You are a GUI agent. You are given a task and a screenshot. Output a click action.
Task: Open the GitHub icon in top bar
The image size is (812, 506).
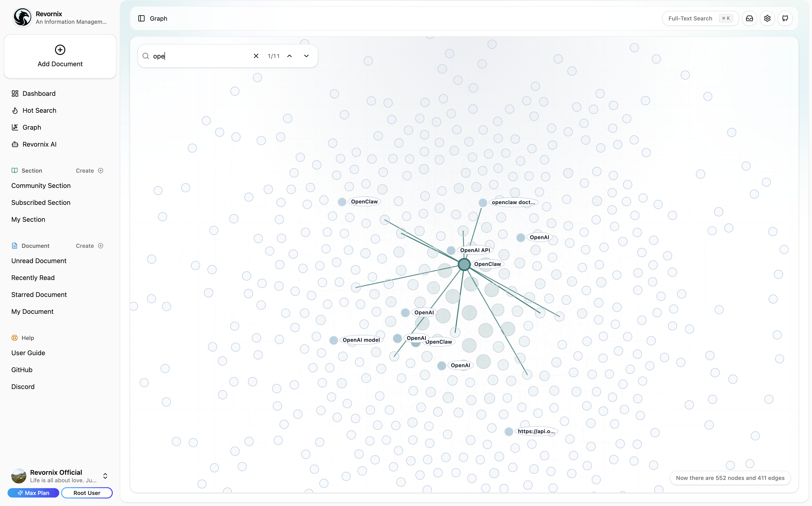click(785, 18)
